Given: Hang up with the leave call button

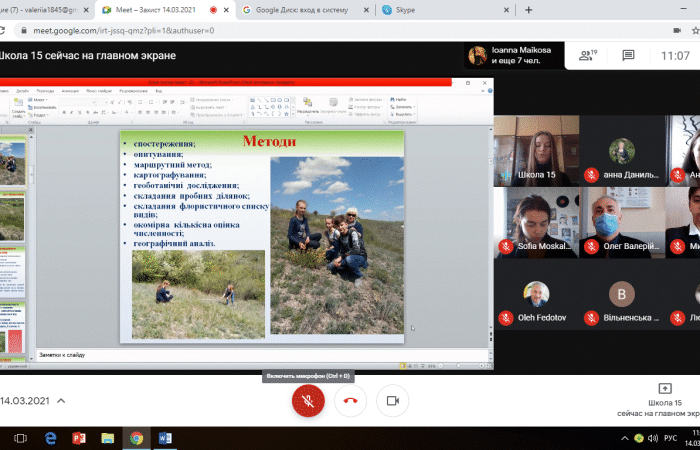Looking at the screenshot, I should pos(350,400).
